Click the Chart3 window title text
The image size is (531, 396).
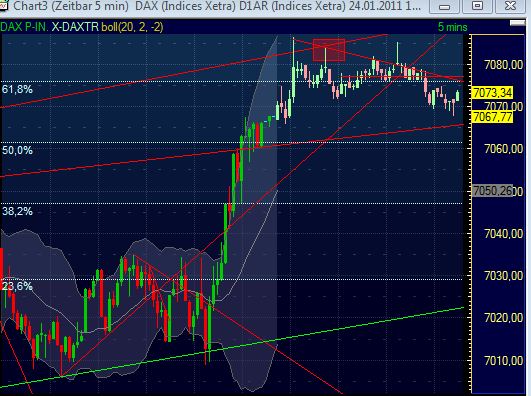(217, 6)
